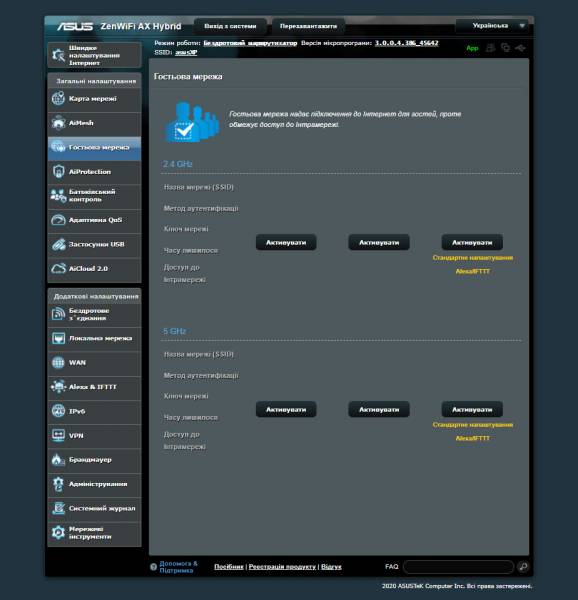Click the Перезавантажити reboot button
Viewport: 578px width, 600px height.
[x=308, y=26]
